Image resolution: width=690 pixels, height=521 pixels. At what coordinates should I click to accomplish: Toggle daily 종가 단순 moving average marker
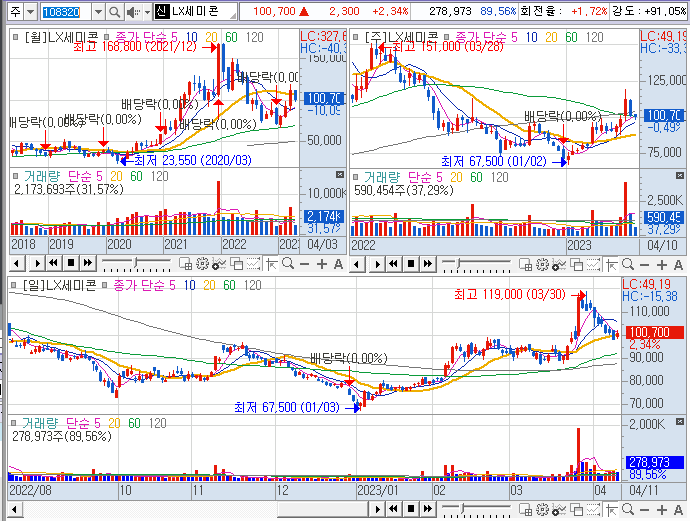104,285
